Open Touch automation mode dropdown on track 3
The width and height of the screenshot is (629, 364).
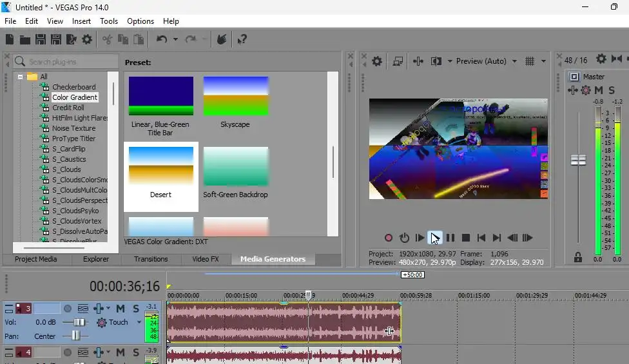tap(139, 322)
